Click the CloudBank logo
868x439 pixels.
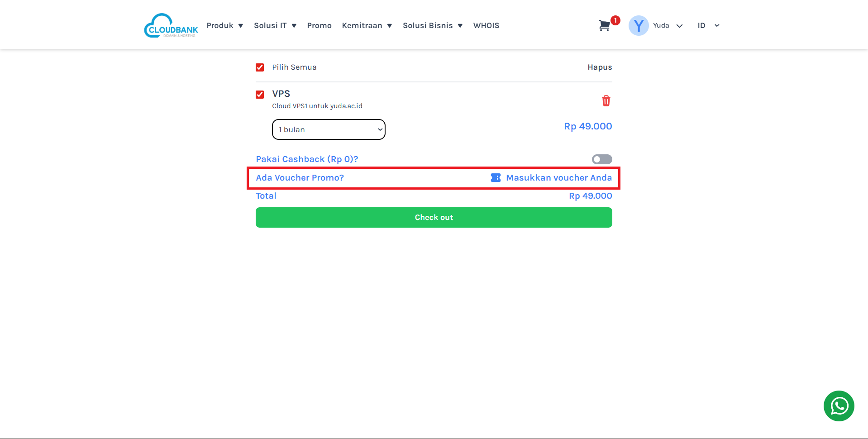click(x=171, y=26)
